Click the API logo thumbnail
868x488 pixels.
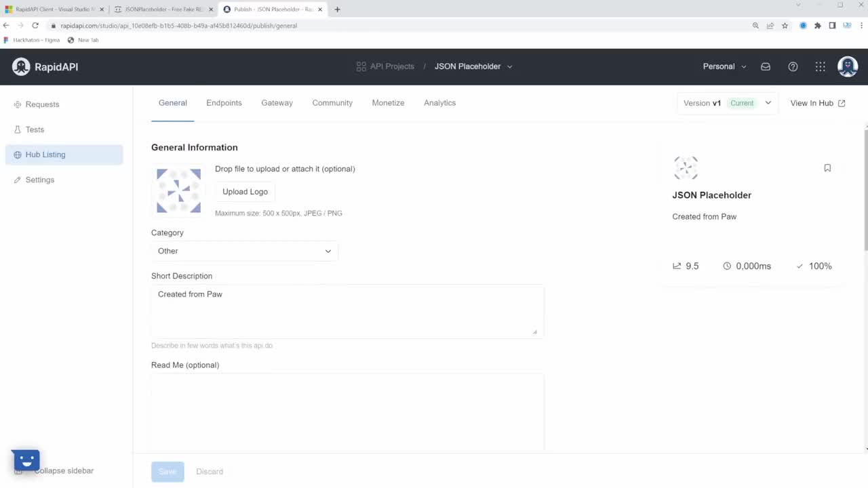point(178,191)
